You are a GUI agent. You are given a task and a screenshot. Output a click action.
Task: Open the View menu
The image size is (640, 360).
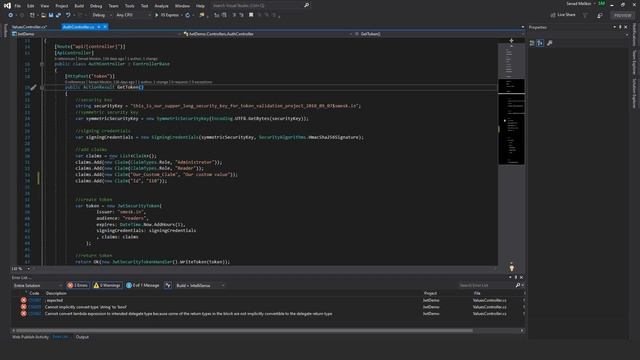tap(44, 6)
